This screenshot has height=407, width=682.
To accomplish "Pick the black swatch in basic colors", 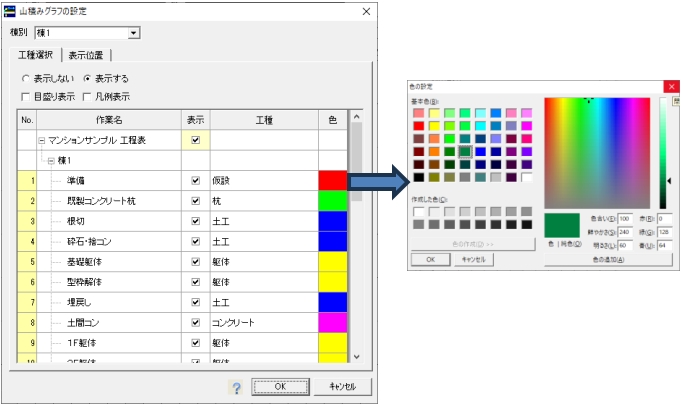I will [418, 177].
